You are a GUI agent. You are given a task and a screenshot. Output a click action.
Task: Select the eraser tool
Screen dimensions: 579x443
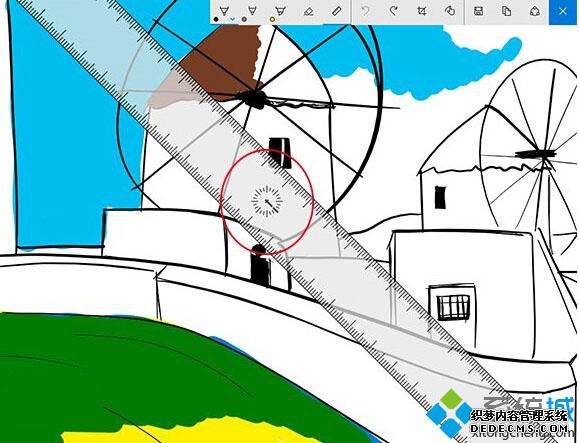(x=309, y=11)
